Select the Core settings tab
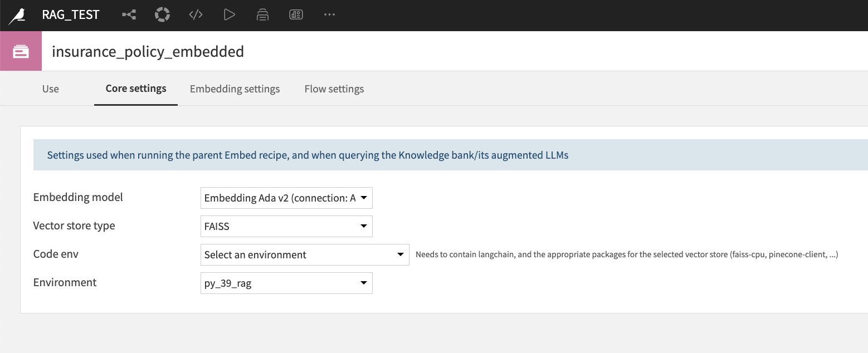 pyautogui.click(x=136, y=89)
